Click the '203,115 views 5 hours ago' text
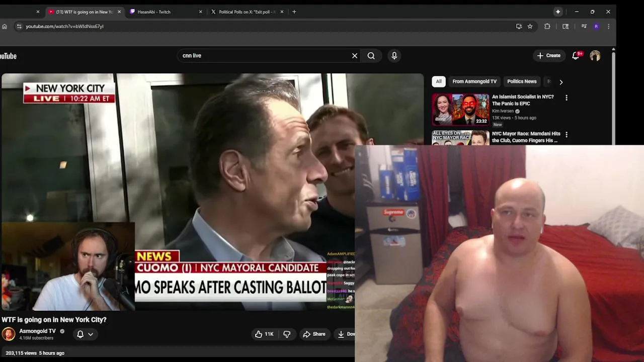This screenshot has height=362, width=644. point(35,353)
